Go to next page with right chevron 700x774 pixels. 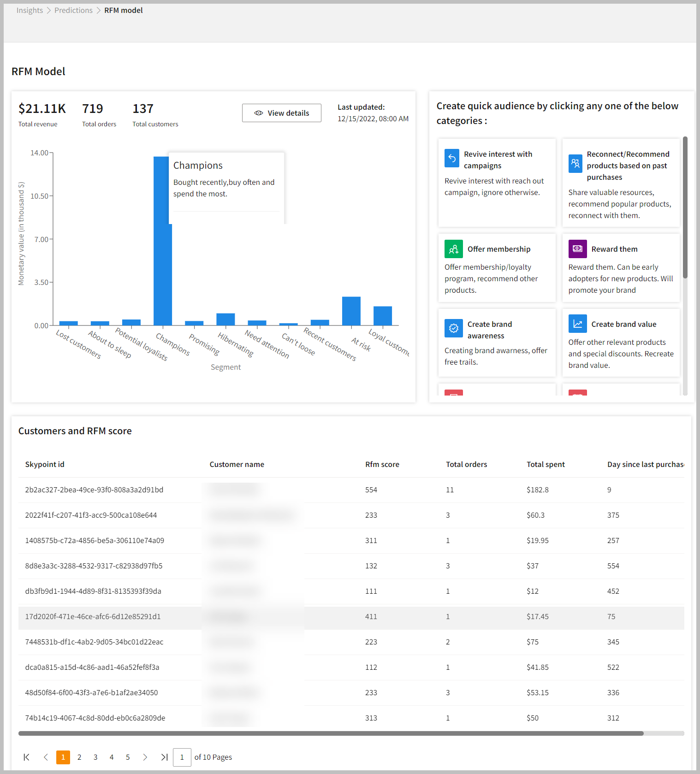pos(145,757)
